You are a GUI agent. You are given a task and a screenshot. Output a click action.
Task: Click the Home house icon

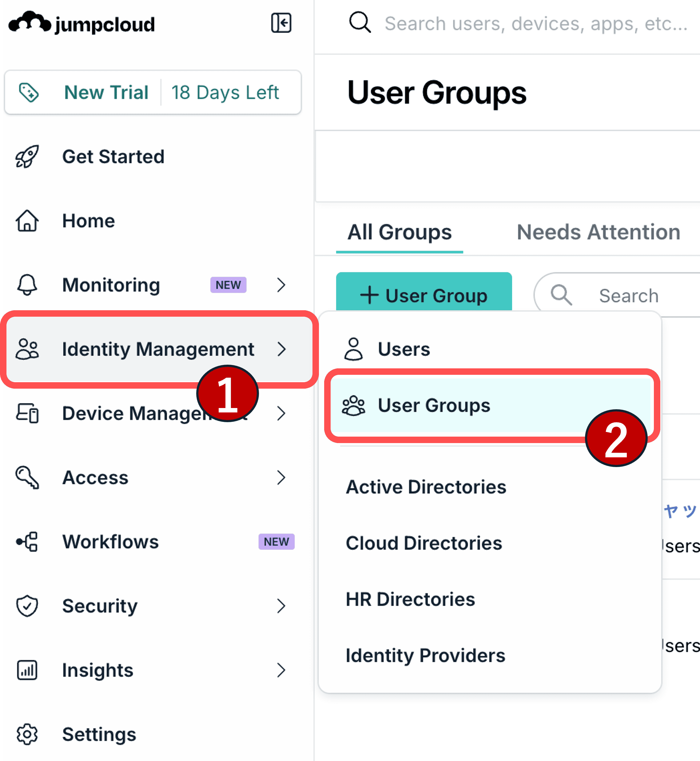(x=27, y=221)
